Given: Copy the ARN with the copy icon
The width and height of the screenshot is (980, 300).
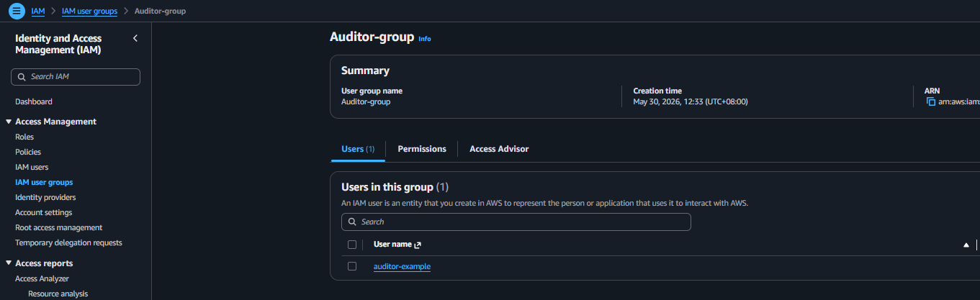Looking at the screenshot, I should point(931,101).
